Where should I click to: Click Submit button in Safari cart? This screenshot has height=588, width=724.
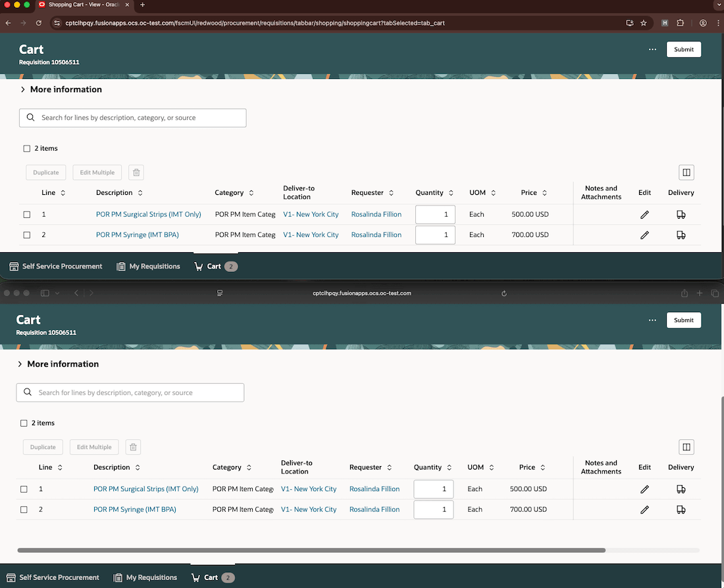coord(683,320)
